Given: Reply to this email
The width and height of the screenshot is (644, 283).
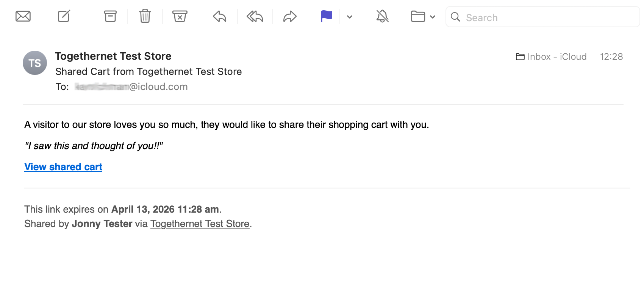Looking at the screenshot, I should 220,17.
